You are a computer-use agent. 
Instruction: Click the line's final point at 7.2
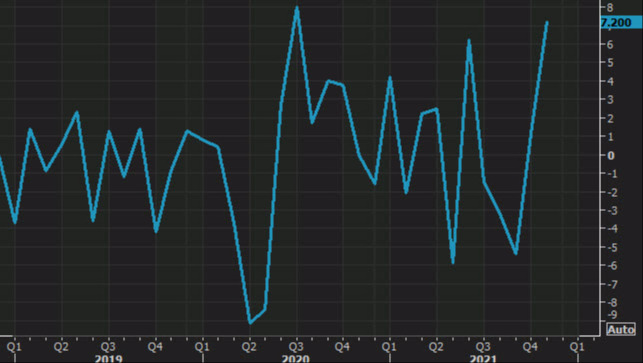(x=547, y=22)
